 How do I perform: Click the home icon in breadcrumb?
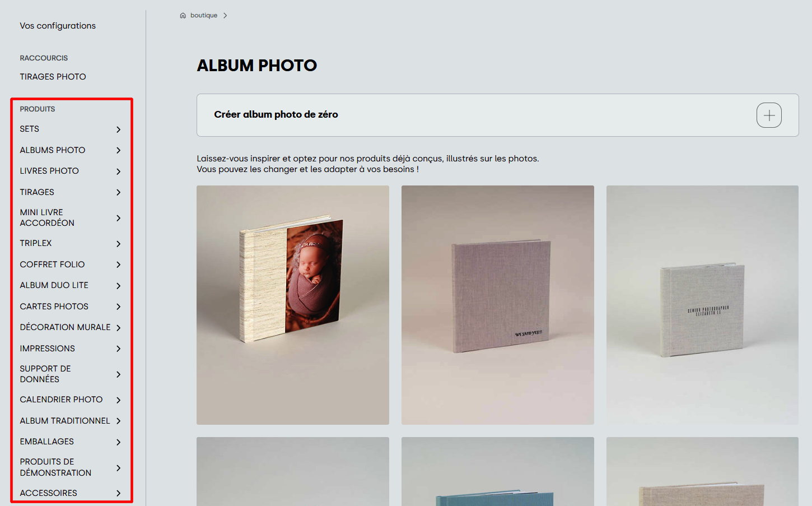pos(183,16)
